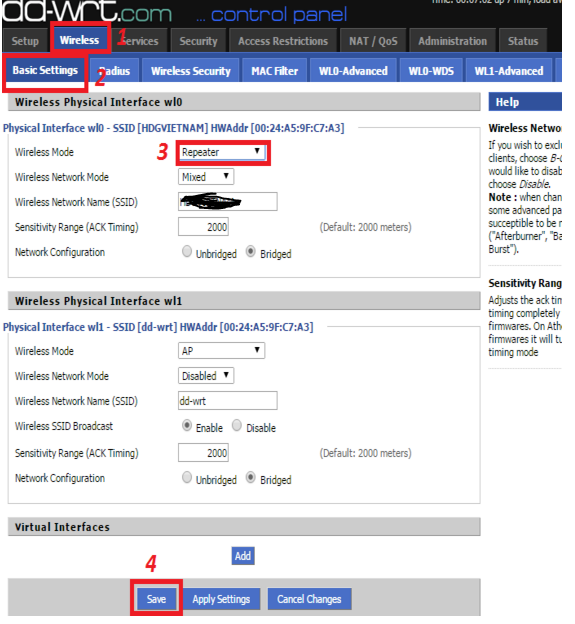Open wl1 Wireless Mode dropdown showing AP
Image resolution: width=575 pixels, height=624 pixels.
222,351
